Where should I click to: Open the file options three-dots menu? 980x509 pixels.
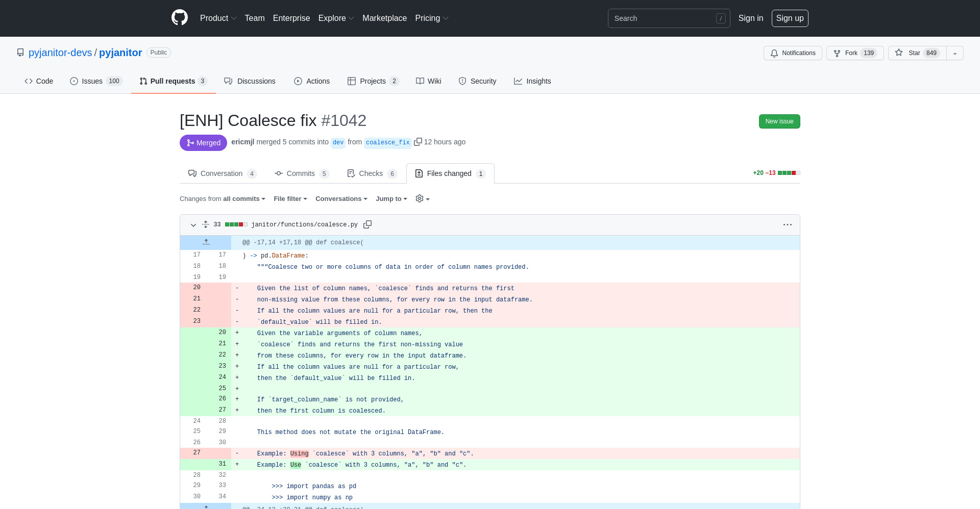coord(788,224)
